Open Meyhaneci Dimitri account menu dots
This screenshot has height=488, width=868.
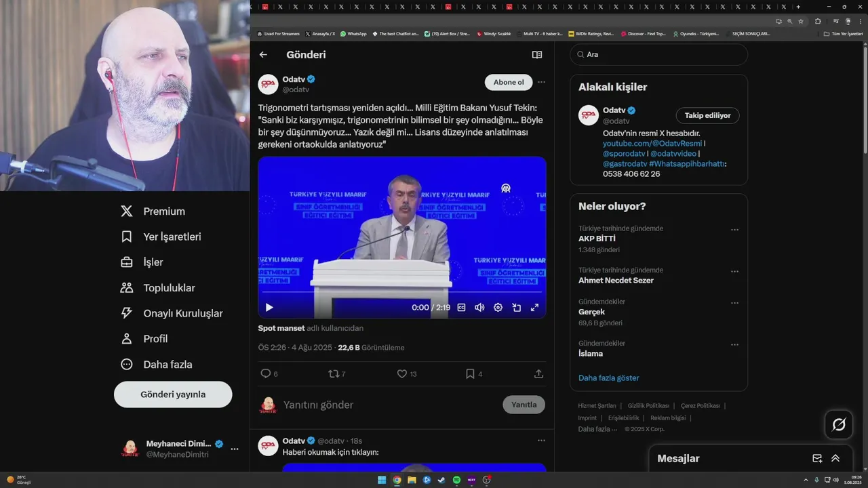pos(235,449)
